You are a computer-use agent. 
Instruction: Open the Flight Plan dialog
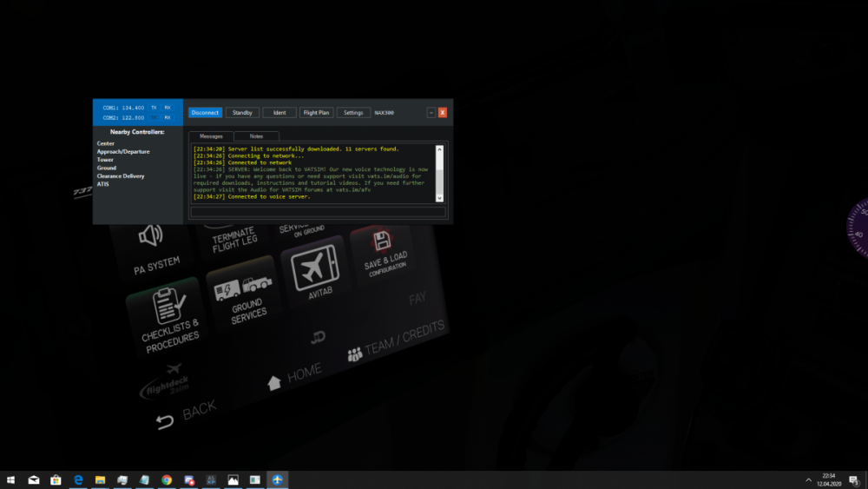pos(316,113)
